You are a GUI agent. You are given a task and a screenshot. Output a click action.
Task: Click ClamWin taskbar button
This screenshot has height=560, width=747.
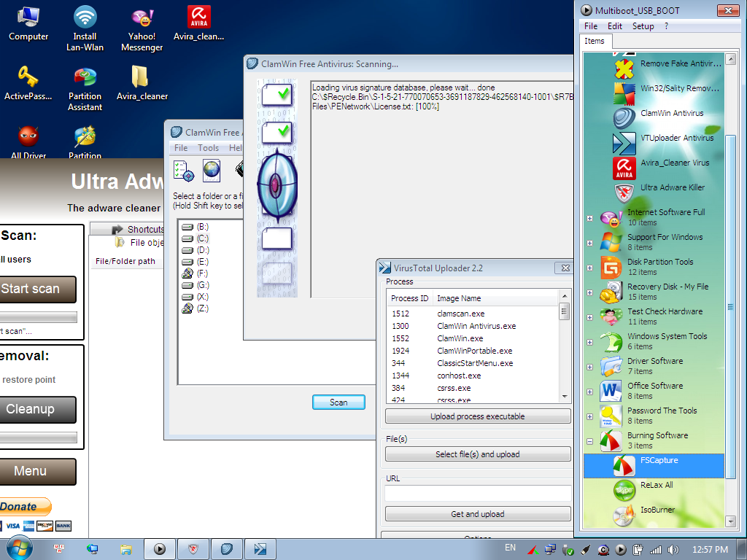(x=226, y=550)
